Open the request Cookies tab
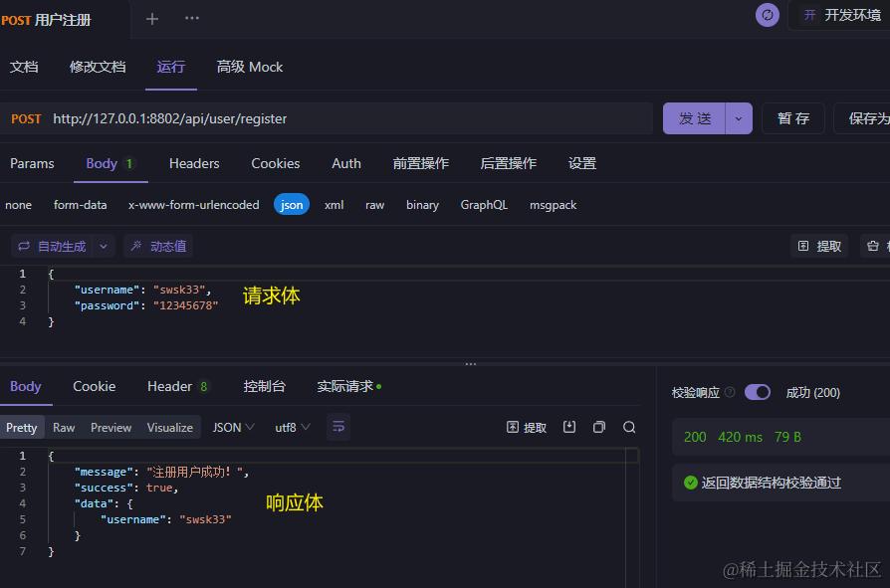 (276, 163)
